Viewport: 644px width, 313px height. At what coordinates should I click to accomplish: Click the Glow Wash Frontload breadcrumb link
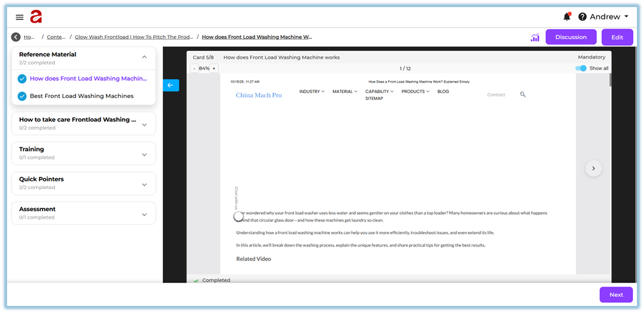click(x=134, y=37)
